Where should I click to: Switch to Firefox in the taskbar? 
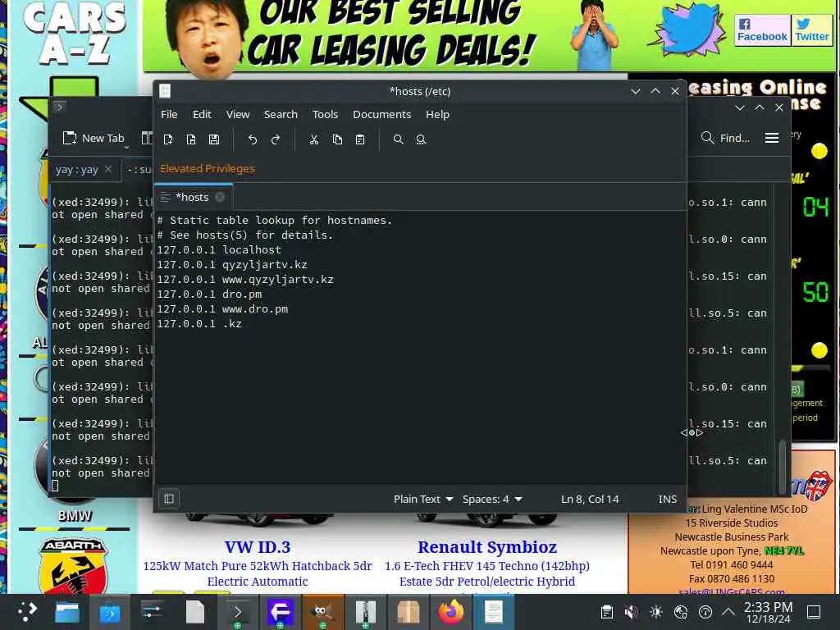point(451,612)
